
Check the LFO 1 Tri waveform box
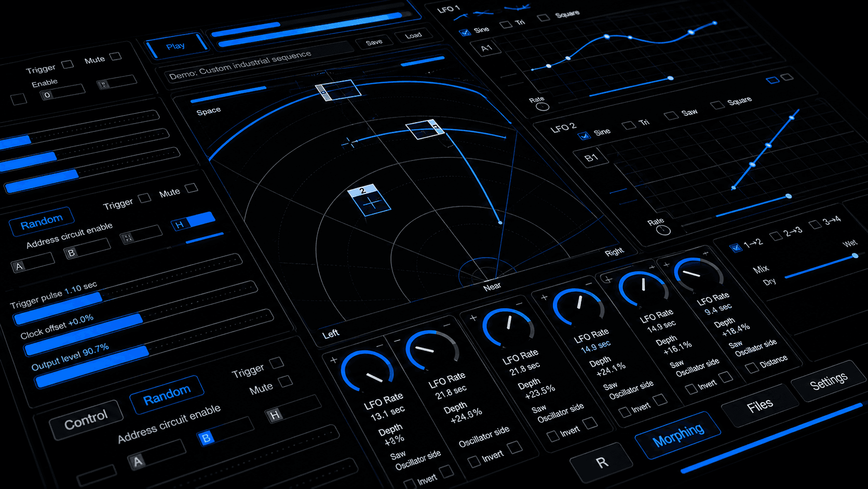tap(506, 24)
